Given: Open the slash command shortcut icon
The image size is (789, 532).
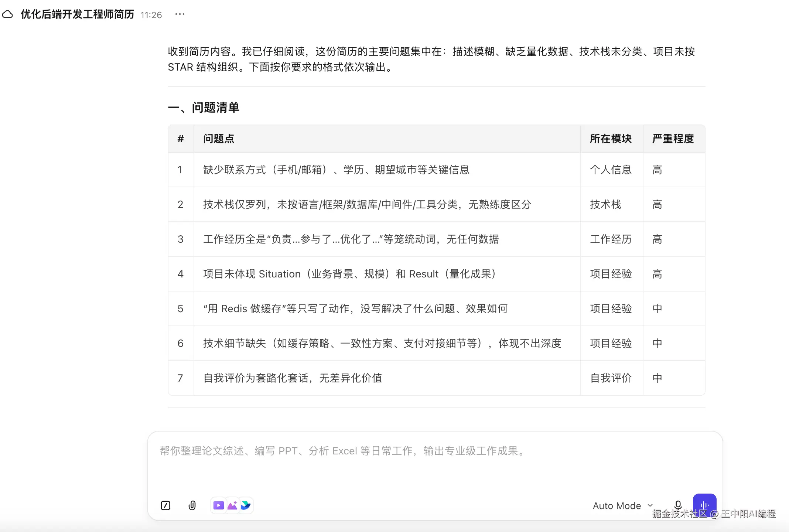Looking at the screenshot, I should tap(165, 505).
